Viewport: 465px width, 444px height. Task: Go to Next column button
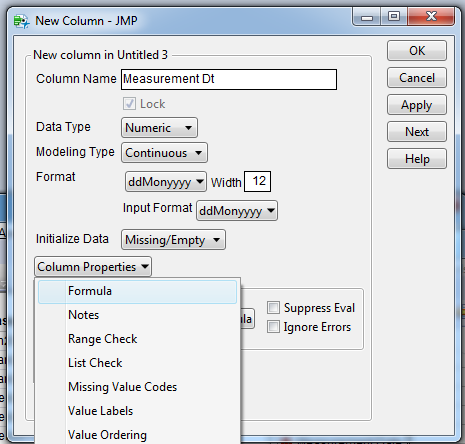click(417, 132)
